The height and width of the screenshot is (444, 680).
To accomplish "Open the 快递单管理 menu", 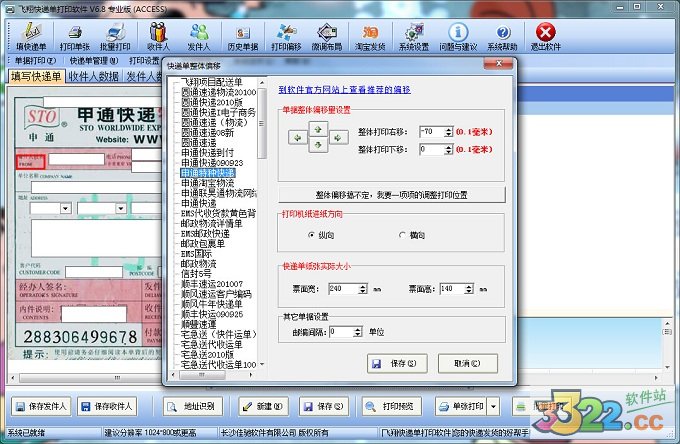I will 97,60.
